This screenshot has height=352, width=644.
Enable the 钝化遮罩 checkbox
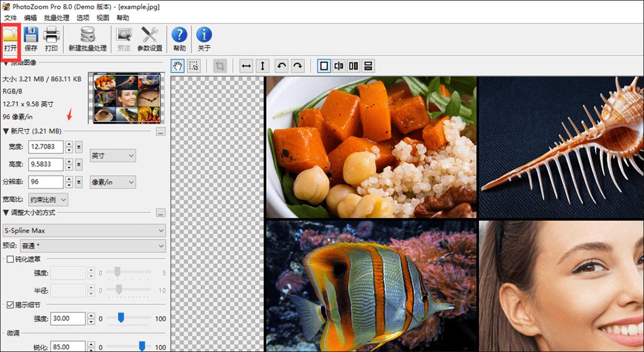coord(10,259)
